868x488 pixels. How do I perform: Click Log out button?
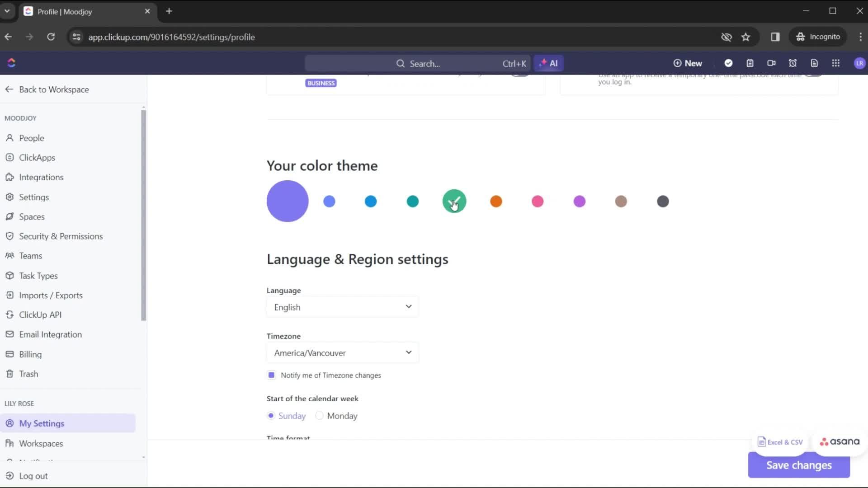[33, 475]
